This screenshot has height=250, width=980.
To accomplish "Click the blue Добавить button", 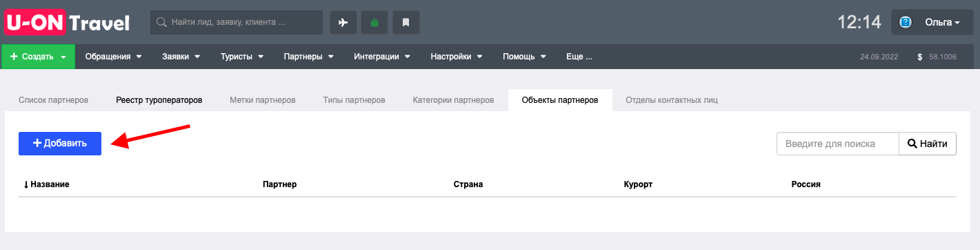I will click(x=60, y=144).
